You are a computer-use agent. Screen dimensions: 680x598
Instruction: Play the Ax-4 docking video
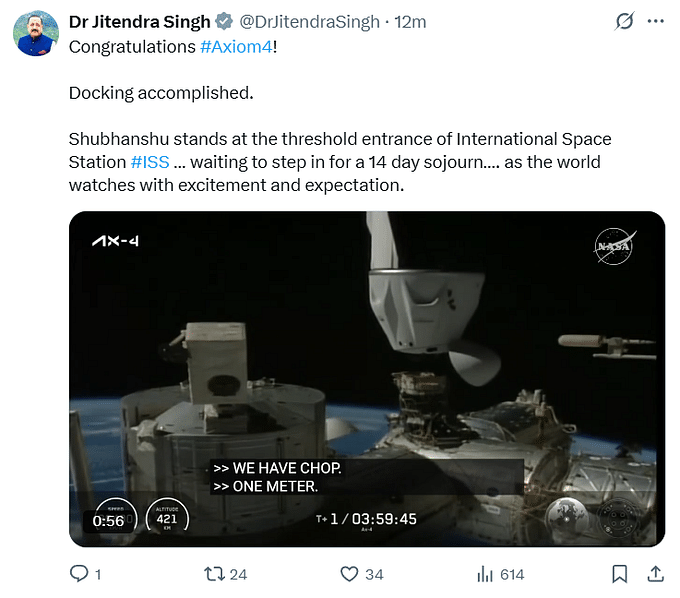click(x=367, y=379)
